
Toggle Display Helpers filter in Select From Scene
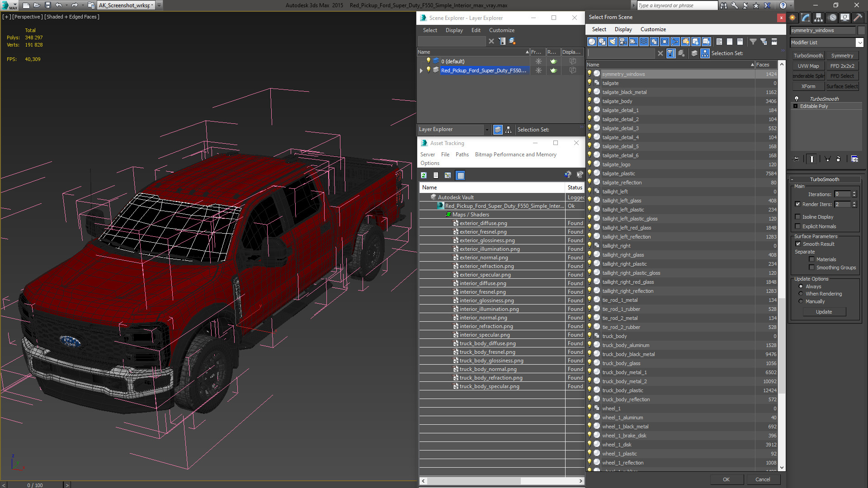point(633,42)
